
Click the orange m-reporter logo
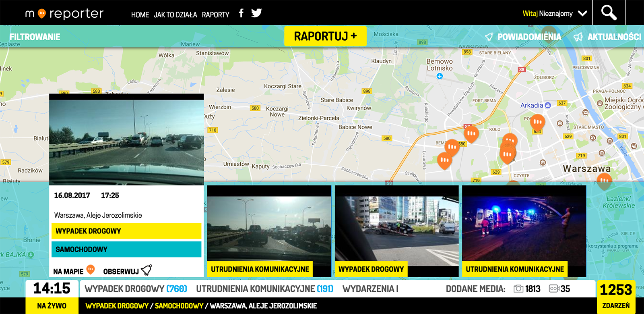coord(42,14)
